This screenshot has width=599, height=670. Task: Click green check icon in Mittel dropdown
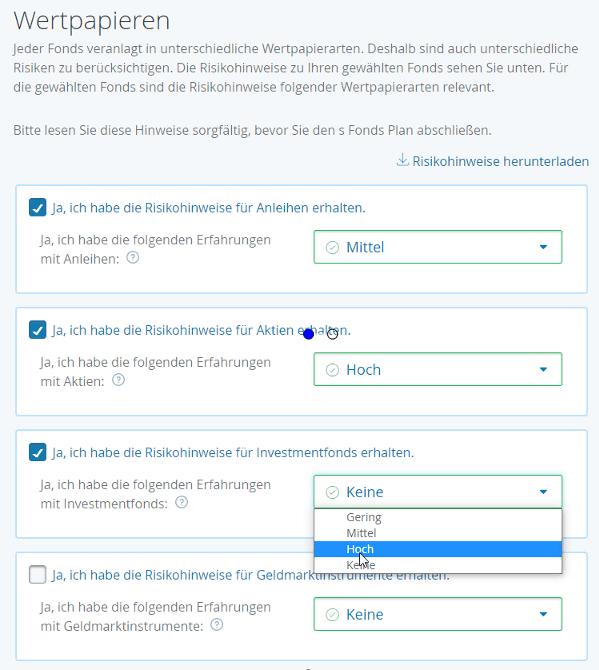click(x=332, y=247)
